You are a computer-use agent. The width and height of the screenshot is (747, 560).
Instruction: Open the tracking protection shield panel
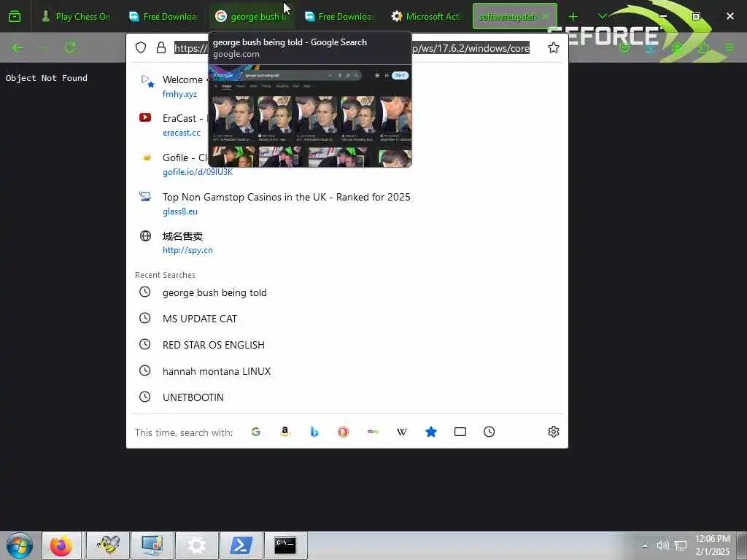pos(141,47)
